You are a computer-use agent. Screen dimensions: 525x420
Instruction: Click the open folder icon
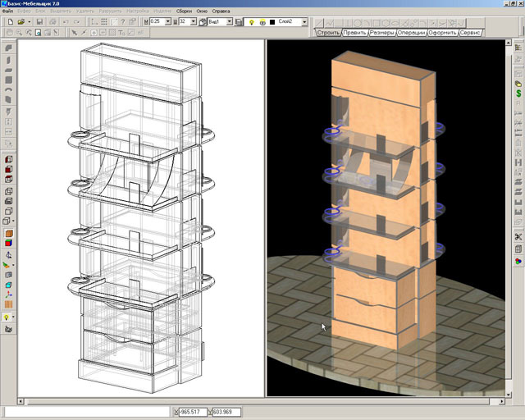pyautogui.click(x=21, y=22)
